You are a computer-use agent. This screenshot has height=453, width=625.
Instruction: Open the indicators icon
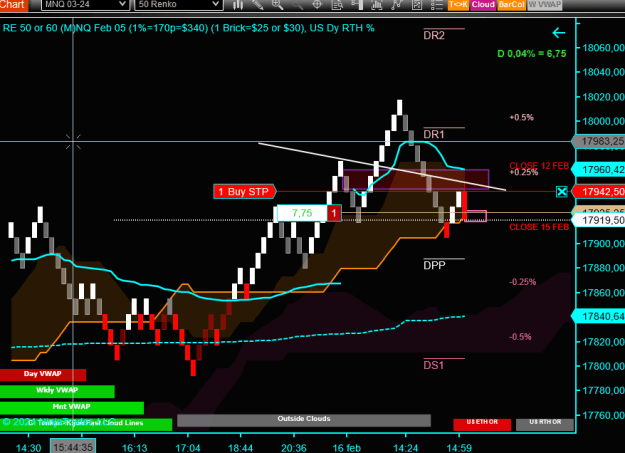point(397,4)
